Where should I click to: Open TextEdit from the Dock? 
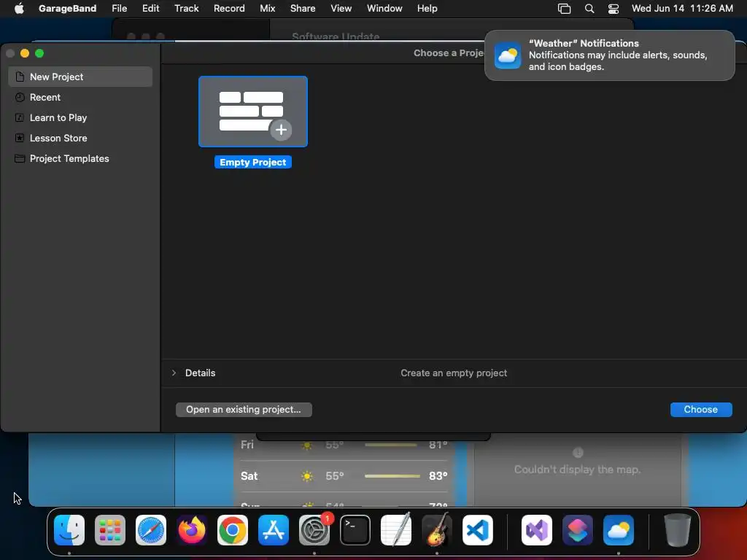pyautogui.click(x=396, y=530)
